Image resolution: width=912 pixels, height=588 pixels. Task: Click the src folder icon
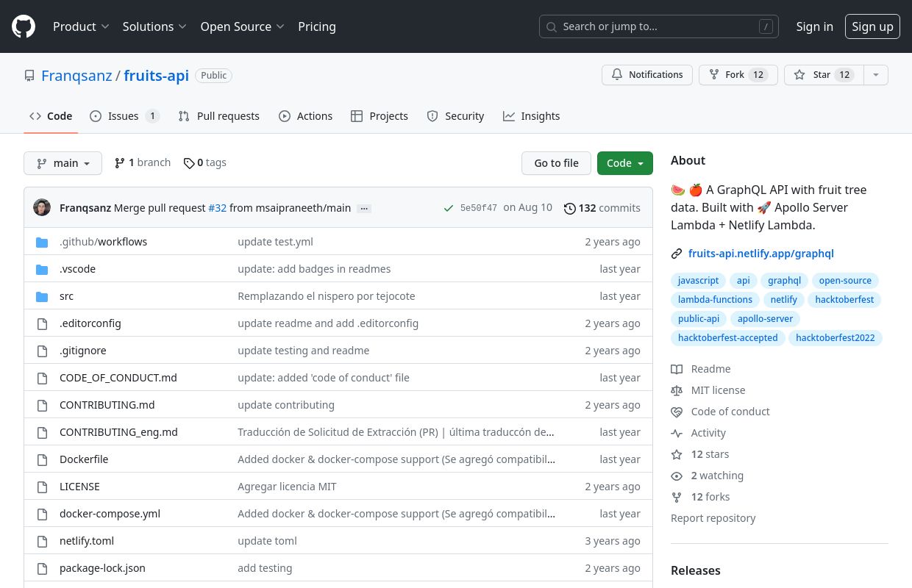(42, 297)
